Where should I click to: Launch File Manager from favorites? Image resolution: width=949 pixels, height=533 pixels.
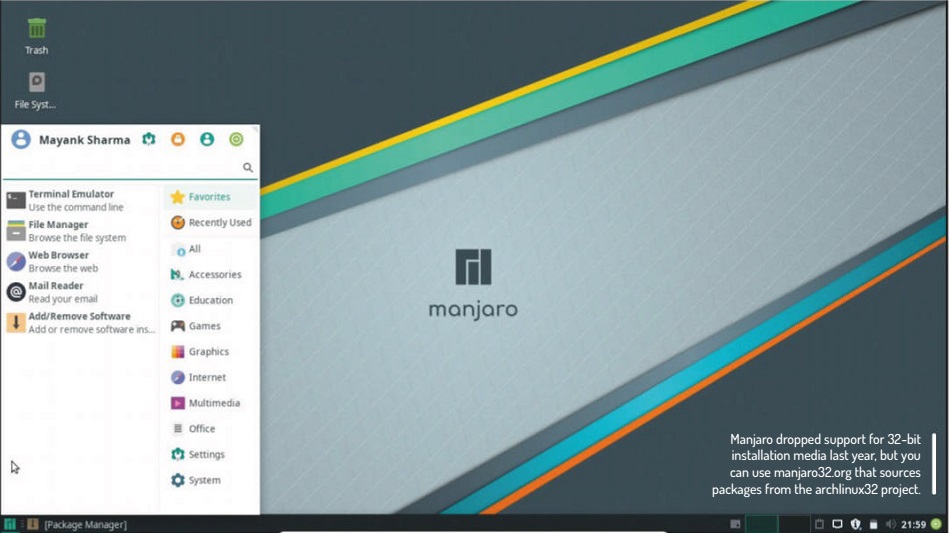coord(80,231)
